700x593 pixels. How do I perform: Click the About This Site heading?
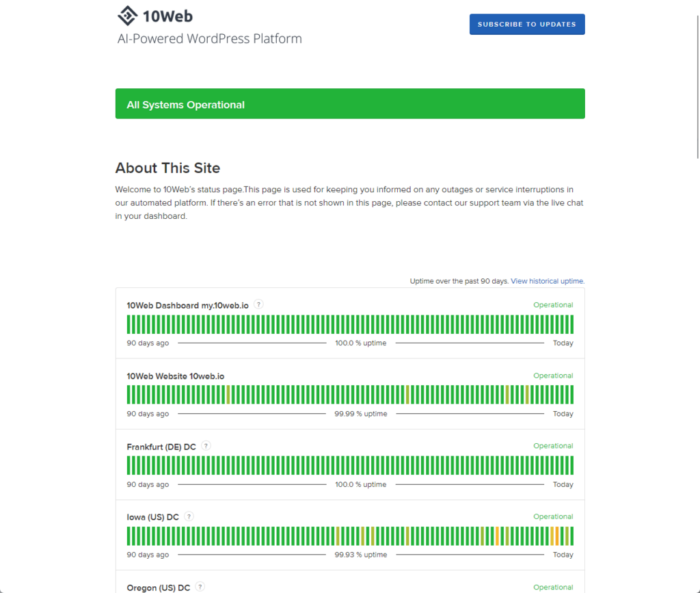click(168, 168)
